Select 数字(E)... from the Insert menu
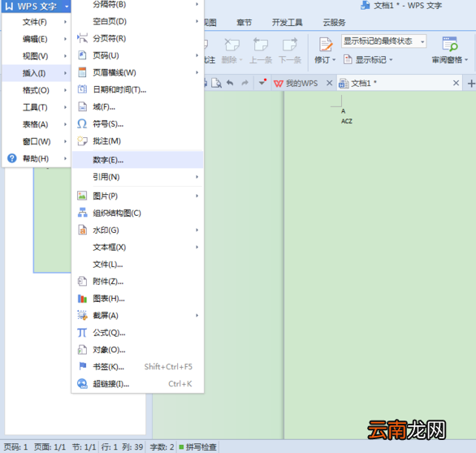Viewport: 476px width, 453px height. coord(138,160)
